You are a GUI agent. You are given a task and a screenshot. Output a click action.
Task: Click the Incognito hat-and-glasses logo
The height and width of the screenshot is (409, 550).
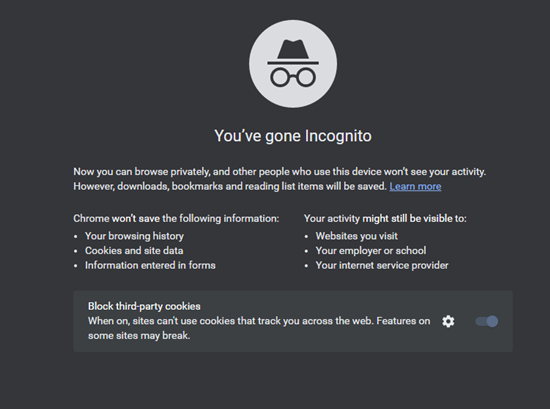pyautogui.click(x=293, y=63)
